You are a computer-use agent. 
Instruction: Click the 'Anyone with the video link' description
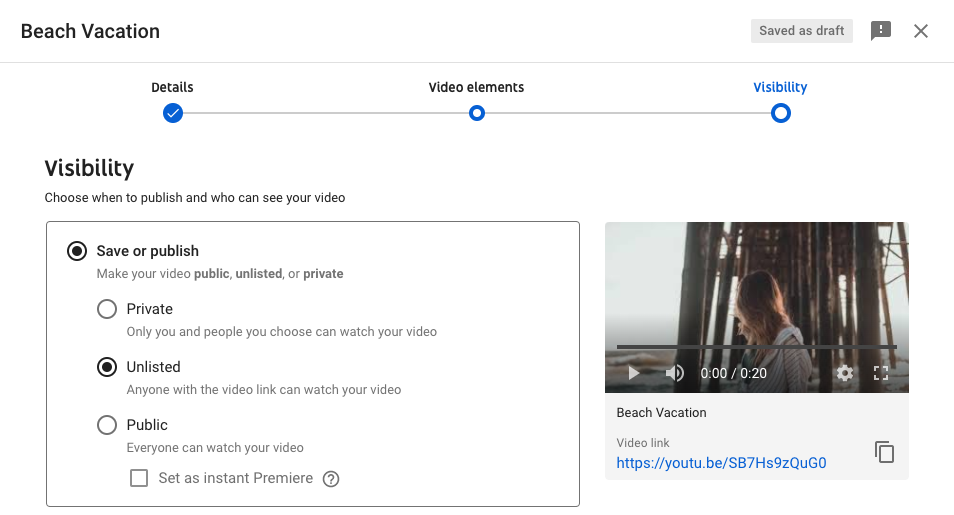click(x=263, y=390)
